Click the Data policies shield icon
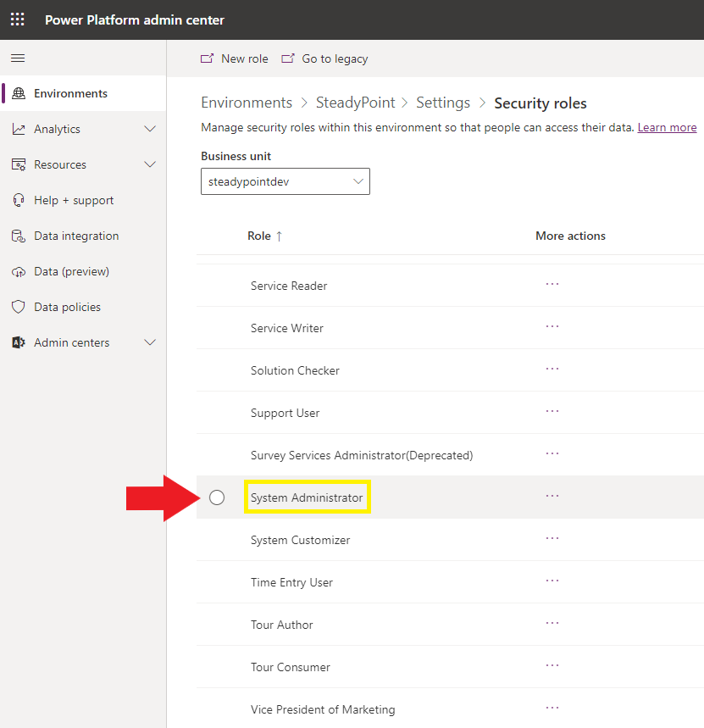 tap(19, 307)
